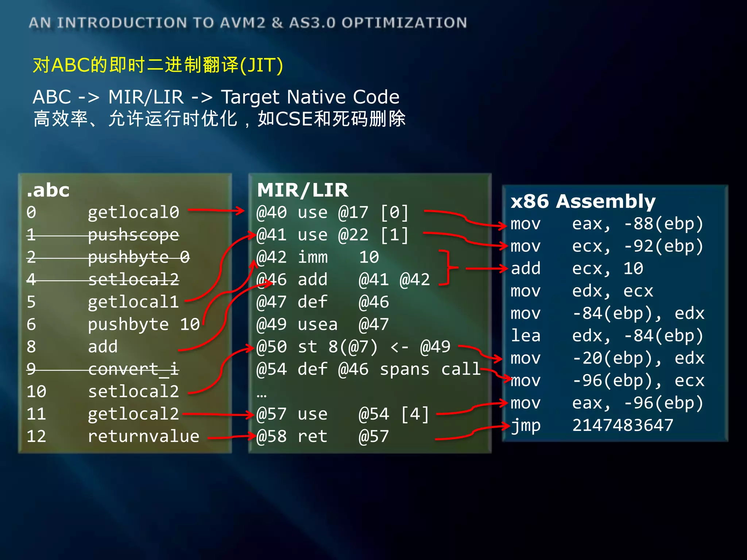Click the '8 add' bytecode line
The image size is (747, 560).
point(72,347)
